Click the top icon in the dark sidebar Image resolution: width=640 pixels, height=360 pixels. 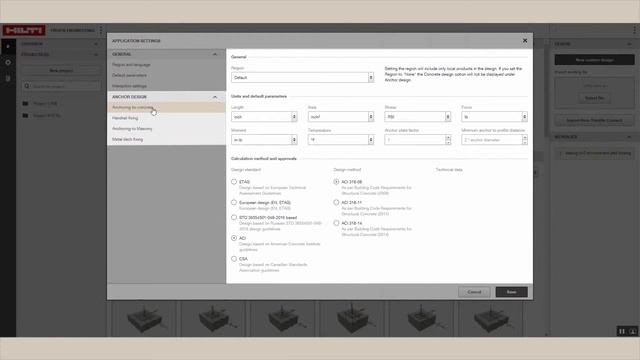point(8,47)
